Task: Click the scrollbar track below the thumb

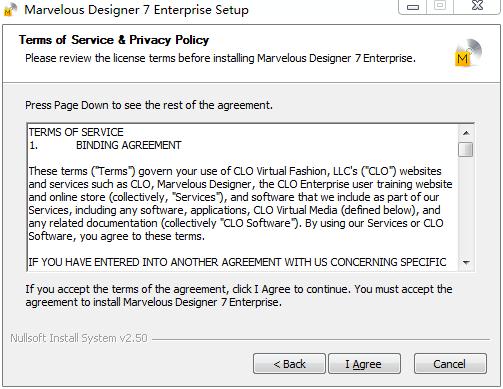Action: pyautogui.click(x=466, y=207)
